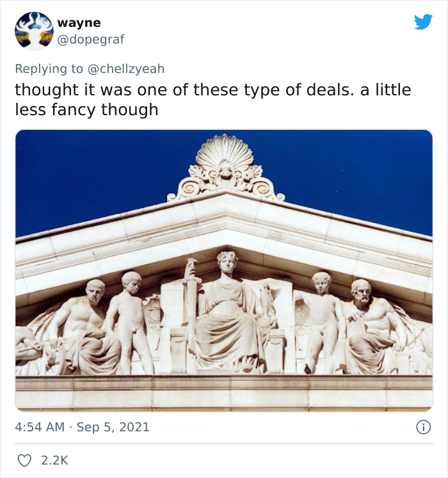Screen dimensions: 448x478
Task: Click the Replying to label
Action: (49, 69)
